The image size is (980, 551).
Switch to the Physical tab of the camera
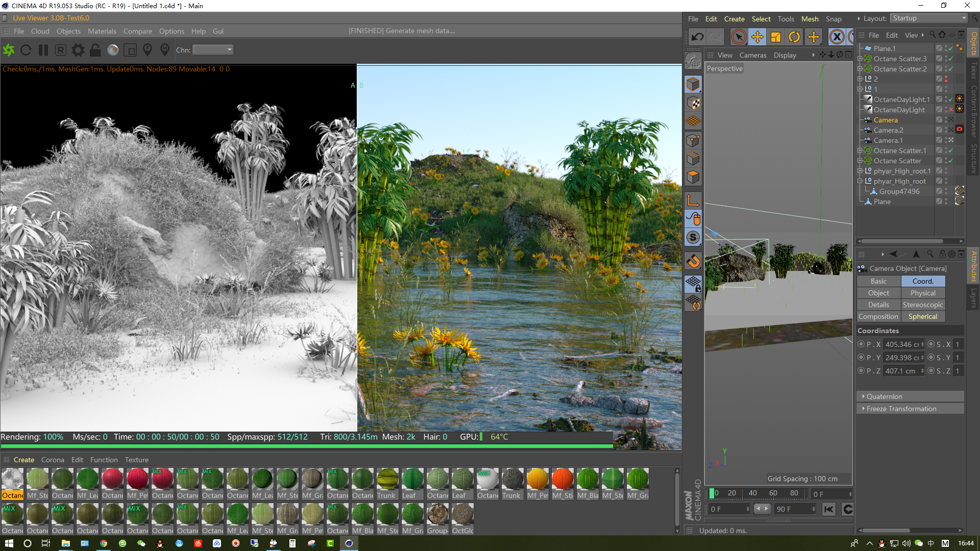click(x=923, y=293)
